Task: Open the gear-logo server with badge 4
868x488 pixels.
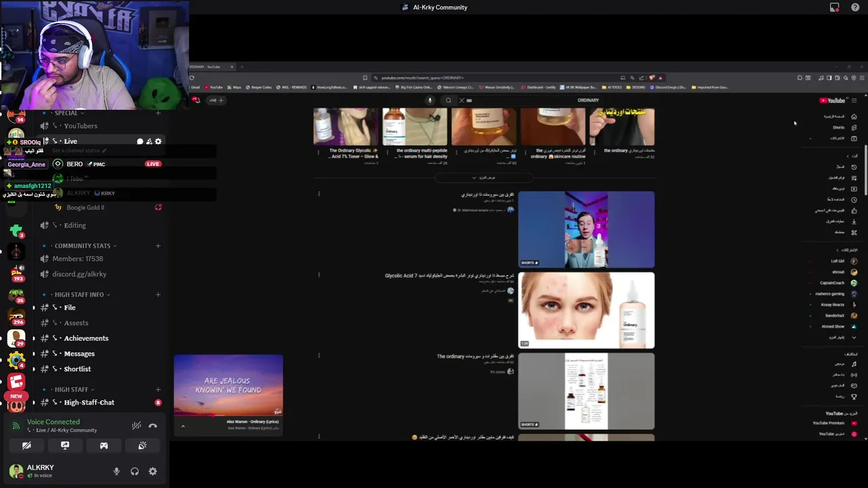Action: point(16,359)
